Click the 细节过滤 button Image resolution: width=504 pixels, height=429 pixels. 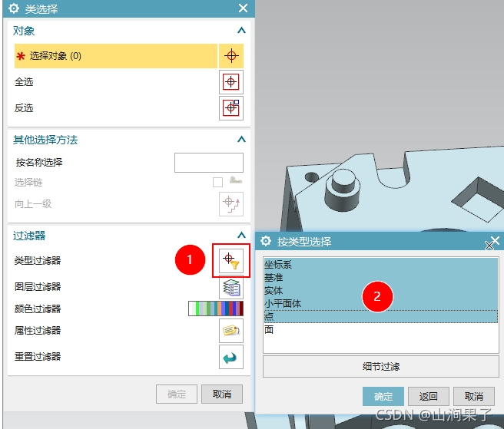point(381,366)
